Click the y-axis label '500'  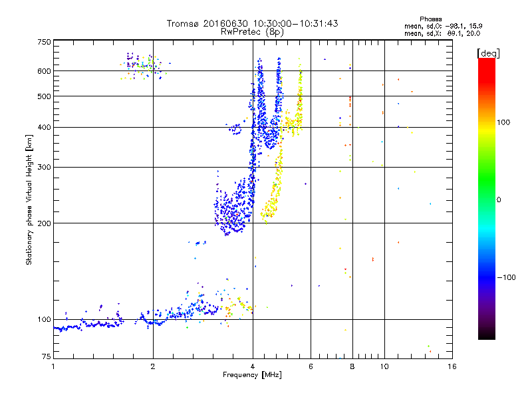(44, 96)
